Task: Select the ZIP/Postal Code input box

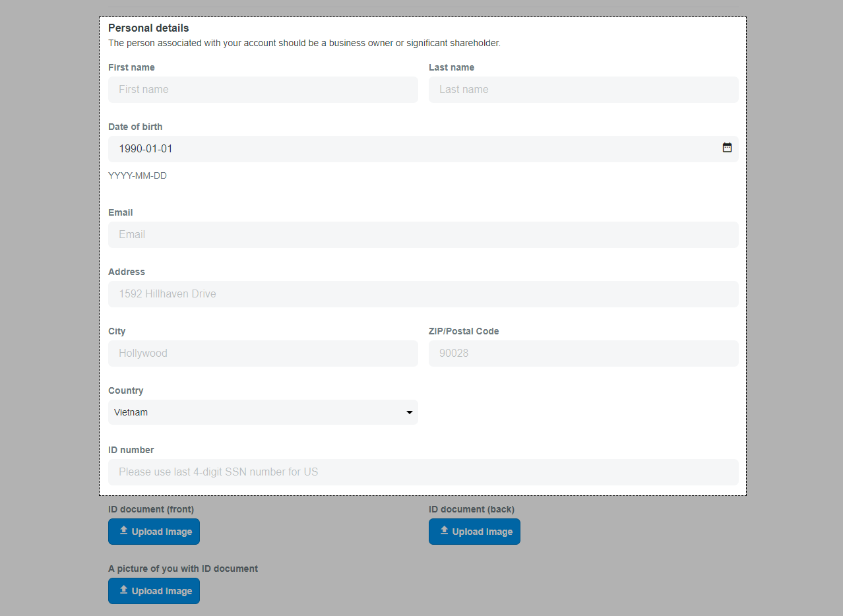Action: click(583, 354)
